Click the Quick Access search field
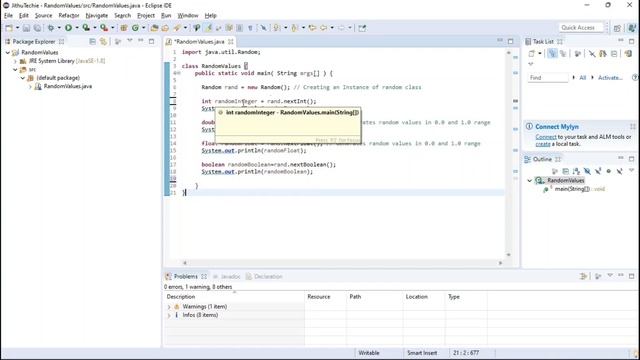This screenshot has height=360, width=640. pos(581,28)
